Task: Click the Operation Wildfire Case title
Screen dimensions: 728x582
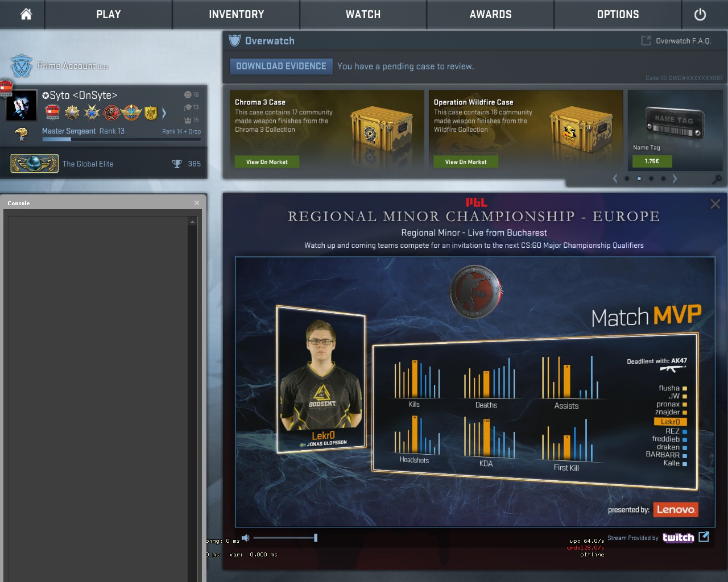Action: click(x=473, y=102)
